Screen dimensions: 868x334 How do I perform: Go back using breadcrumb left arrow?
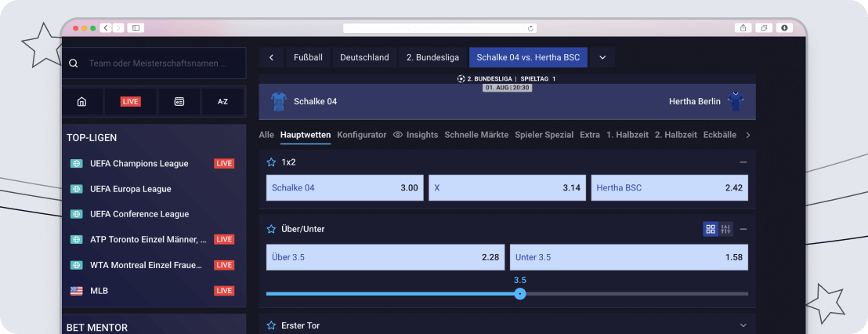(271, 57)
